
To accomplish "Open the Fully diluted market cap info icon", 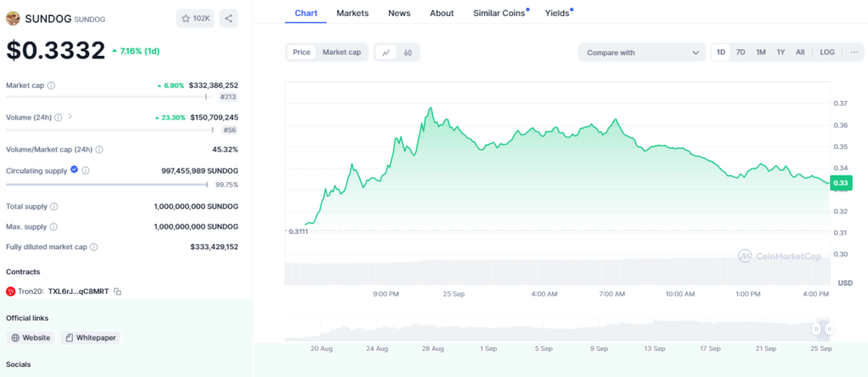I will (94, 247).
